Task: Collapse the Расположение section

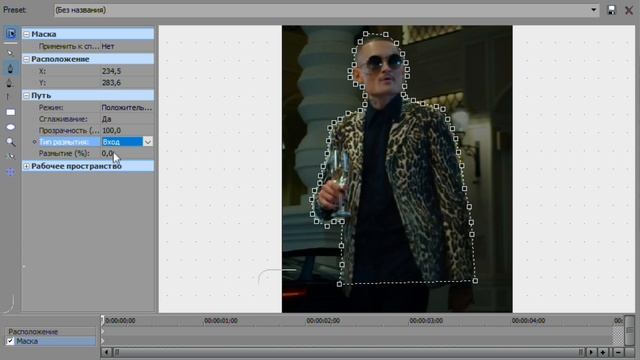Action: pyautogui.click(x=27, y=59)
